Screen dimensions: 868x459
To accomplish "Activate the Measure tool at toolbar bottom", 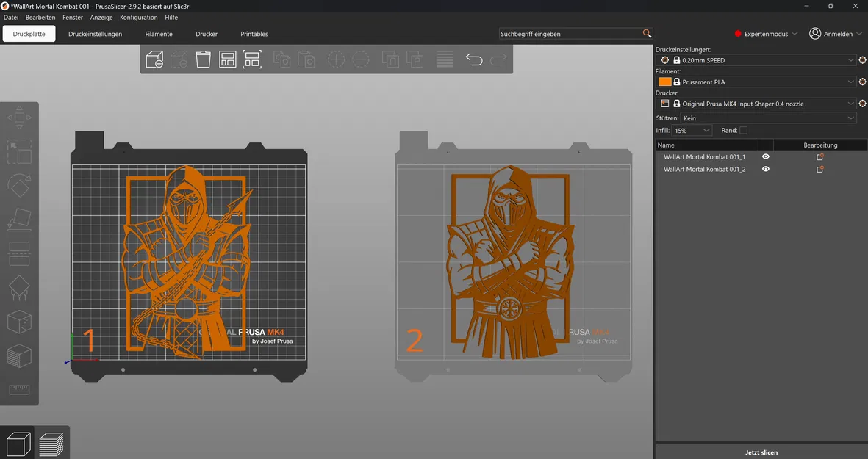I will pyautogui.click(x=19, y=389).
